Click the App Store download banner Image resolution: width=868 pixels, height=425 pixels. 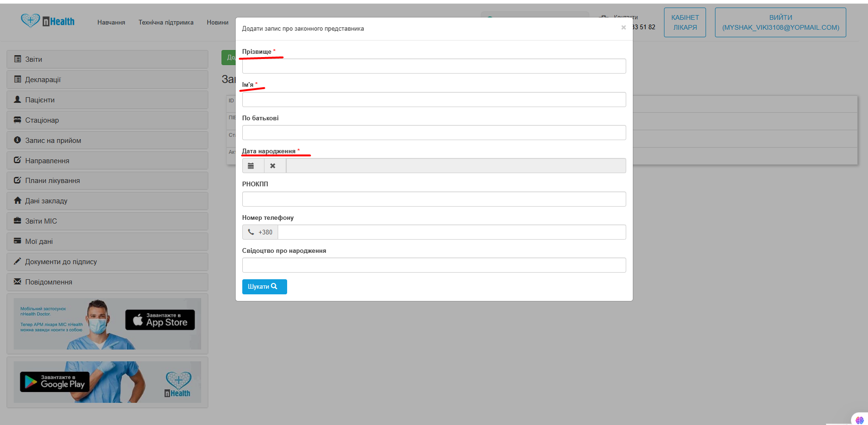[x=160, y=320]
